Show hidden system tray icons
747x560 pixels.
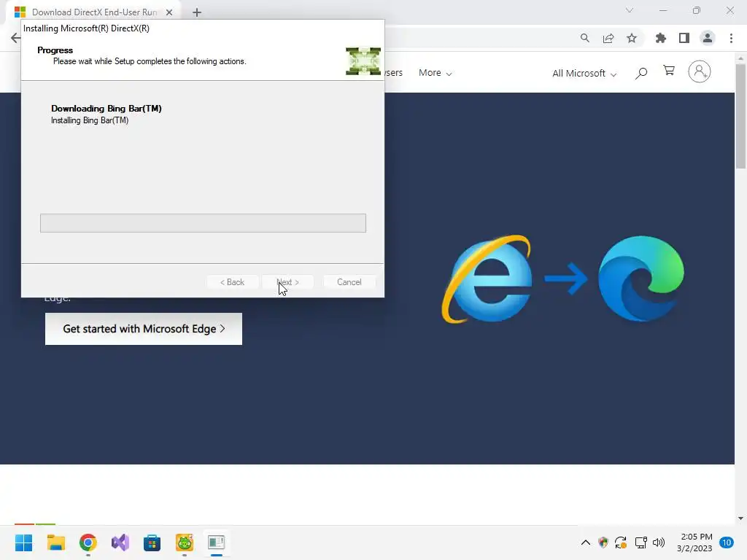pos(586,542)
